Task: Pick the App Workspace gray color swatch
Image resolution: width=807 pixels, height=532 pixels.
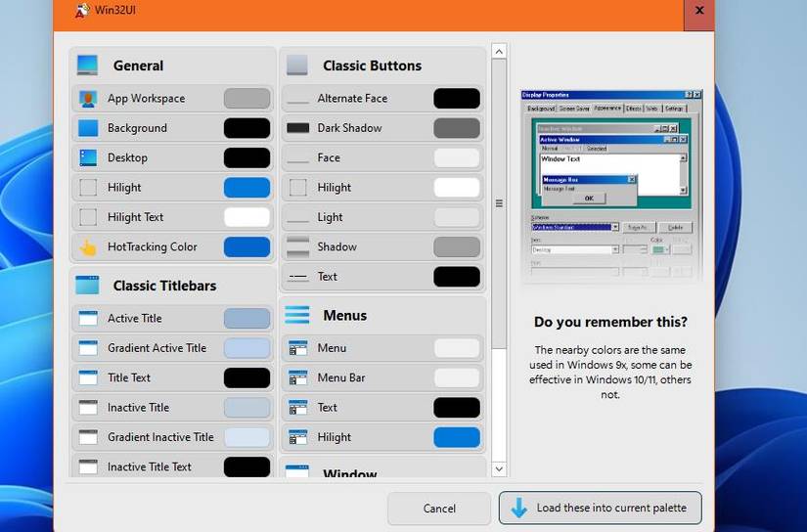Action: (247, 98)
